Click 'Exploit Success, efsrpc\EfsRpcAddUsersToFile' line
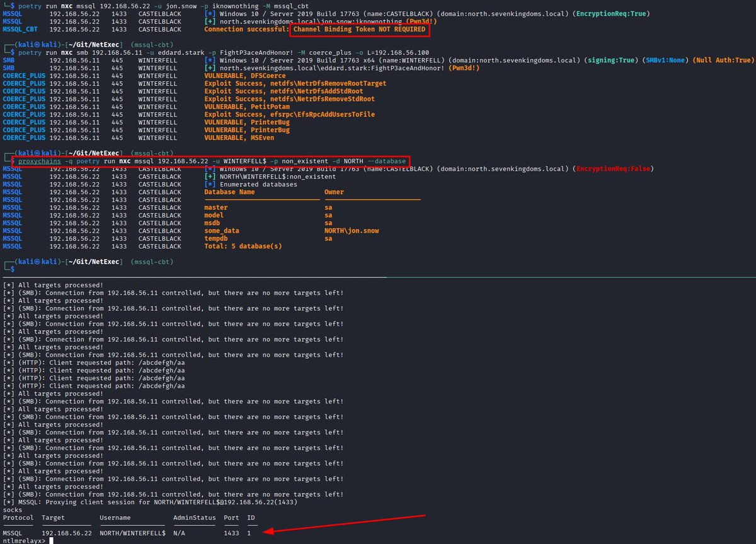This screenshot has height=544, width=756. click(289, 114)
